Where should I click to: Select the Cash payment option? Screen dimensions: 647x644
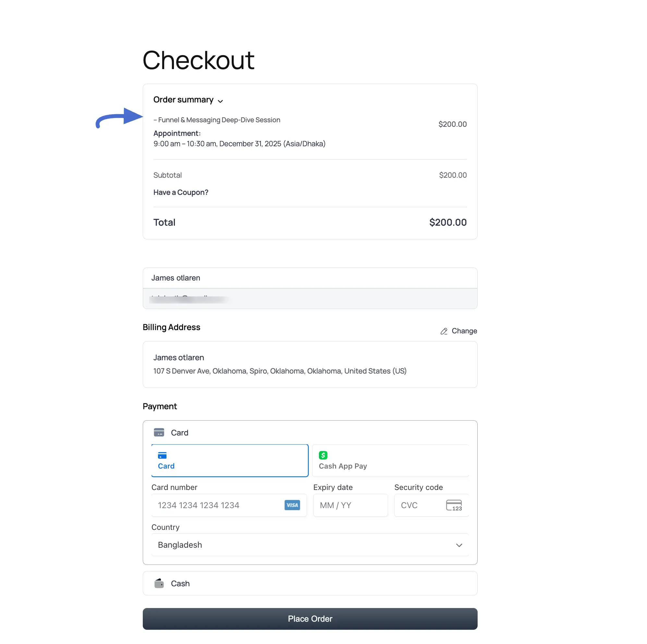coord(310,583)
